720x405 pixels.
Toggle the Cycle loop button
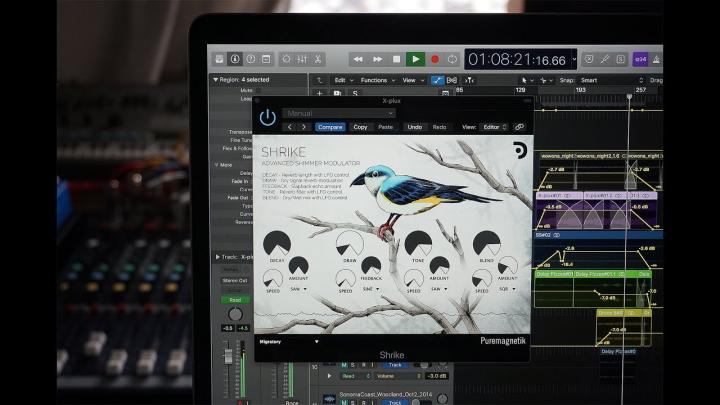[452, 59]
